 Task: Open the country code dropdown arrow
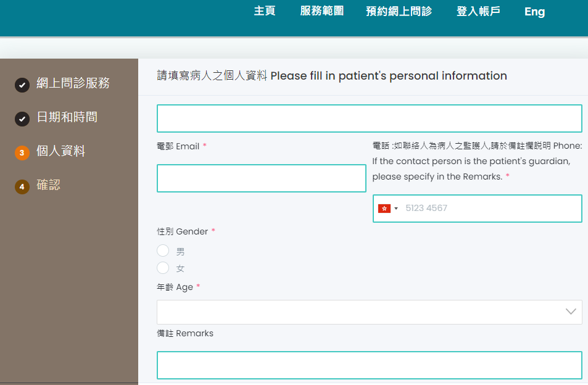coord(396,209)
